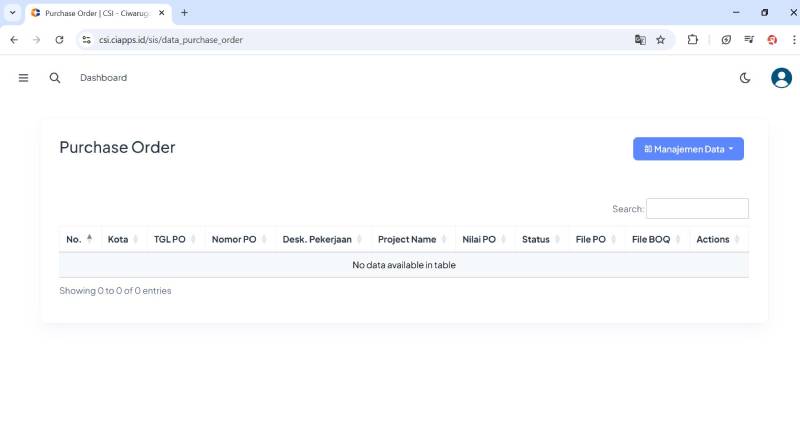Open the site information icon beside URL
Image resolution: width=800 pixels, height=432 pixels.
87,40
